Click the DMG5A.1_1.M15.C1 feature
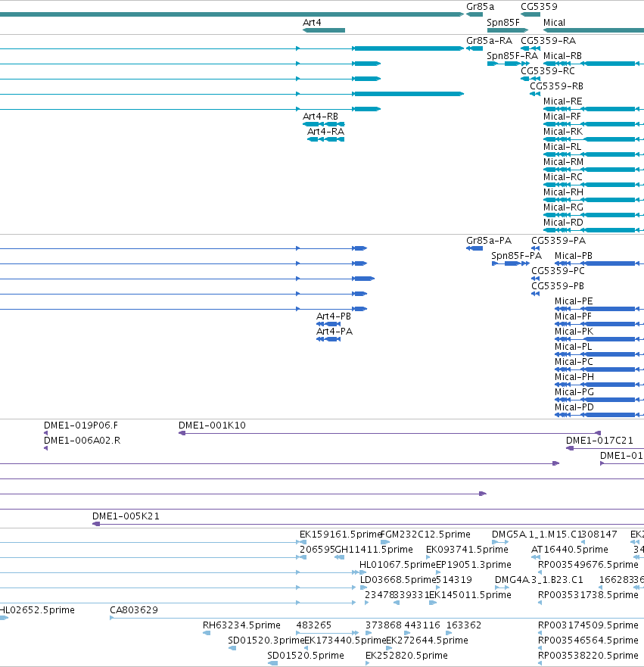Image resolution: width=644 pixels, height=667 pixels. click(500, 542)
